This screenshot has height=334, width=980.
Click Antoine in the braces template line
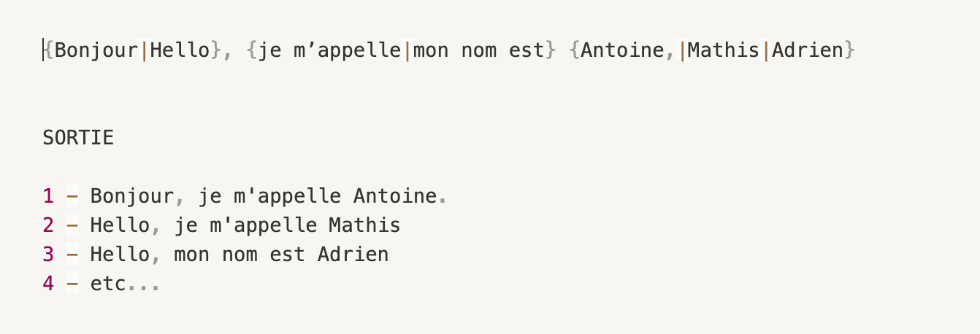click(623, 51)
